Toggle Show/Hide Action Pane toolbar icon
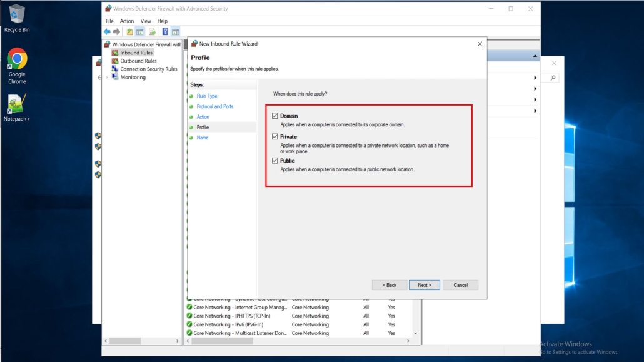Viewport: 644px width, 362px height. click(x=175, y=32)
